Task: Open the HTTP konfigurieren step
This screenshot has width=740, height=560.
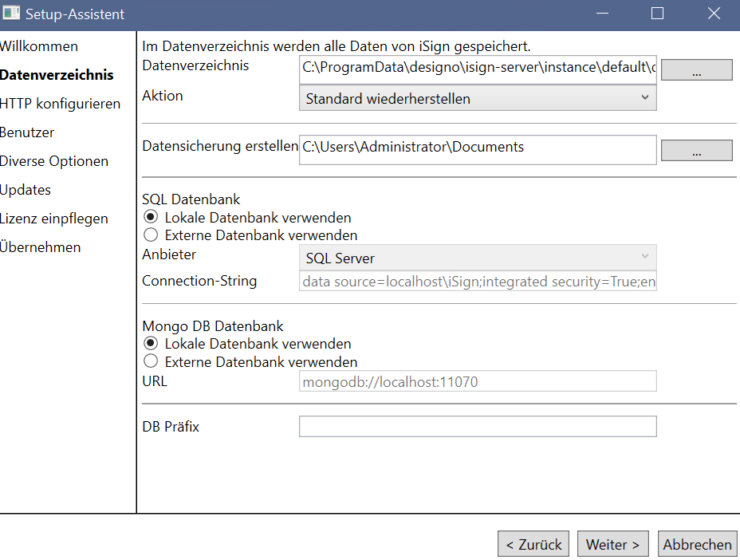Action: (60, 104)
